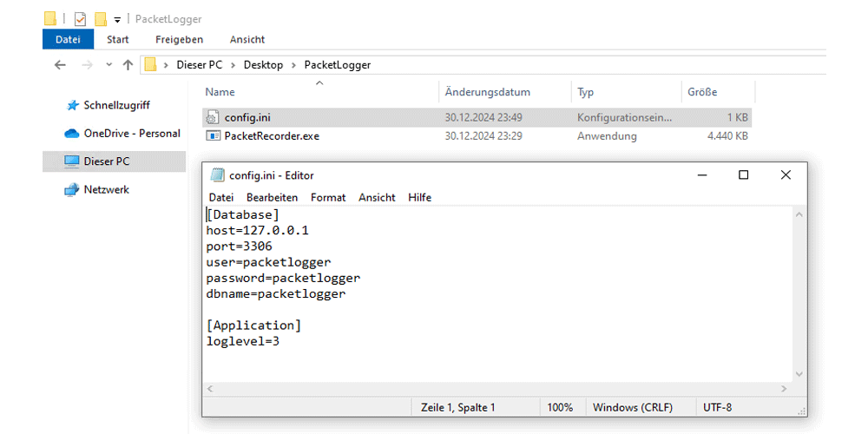868x434 pixels.
Task: Click the back arrow in Explorer navigation
Action: click(60, 65)
